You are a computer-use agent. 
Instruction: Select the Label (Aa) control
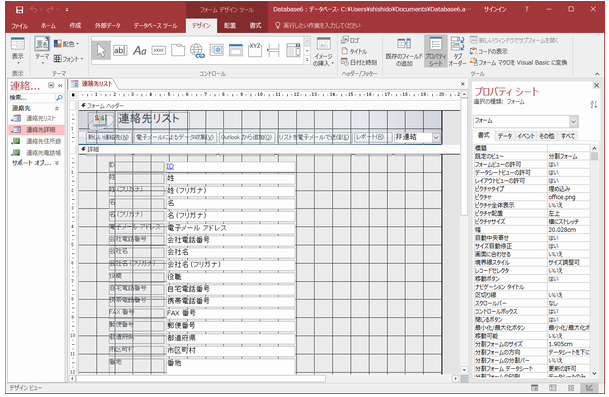coord(139,50)
